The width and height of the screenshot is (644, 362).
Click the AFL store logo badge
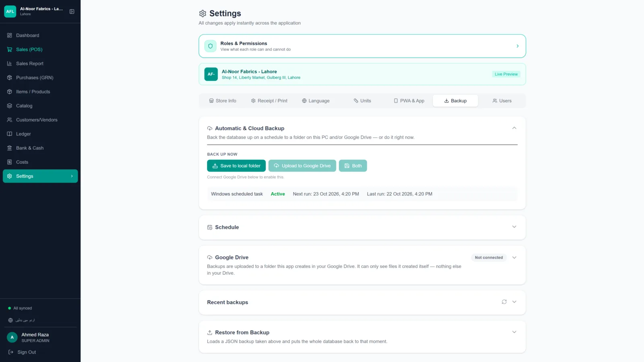pyautogui.click(x=10, y=12)
